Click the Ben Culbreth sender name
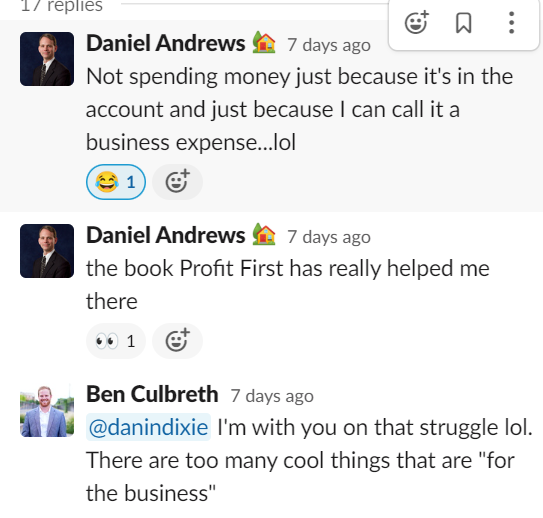543x518 pixels. (x=152, y=395)
